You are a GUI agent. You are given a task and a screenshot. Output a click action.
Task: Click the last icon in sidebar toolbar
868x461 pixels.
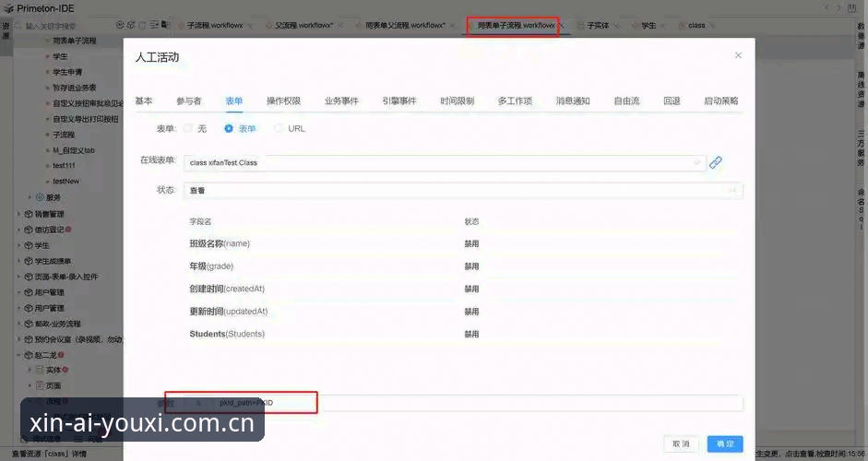165,25
